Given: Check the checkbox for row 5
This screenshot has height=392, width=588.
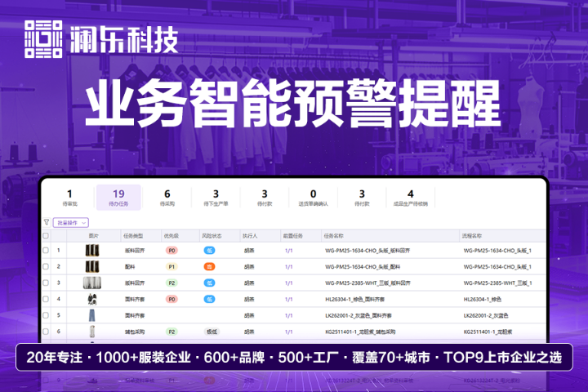Looking at the screenshot, I should (x=46, y=315).
